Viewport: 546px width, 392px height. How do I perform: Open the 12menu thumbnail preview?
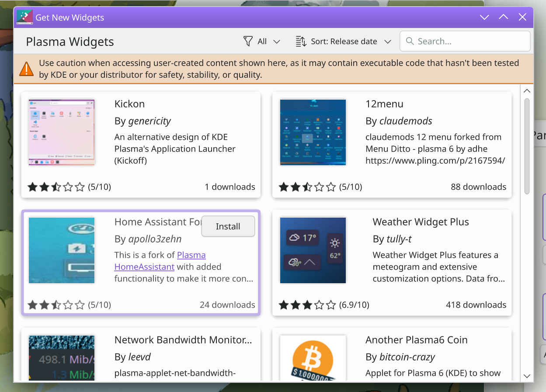point(313,132)
